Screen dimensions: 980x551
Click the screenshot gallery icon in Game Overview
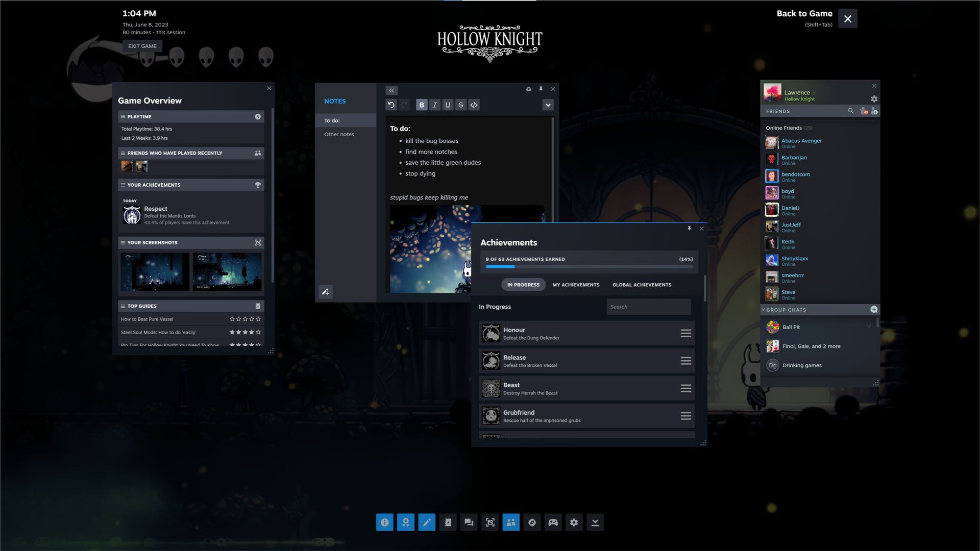258,242
